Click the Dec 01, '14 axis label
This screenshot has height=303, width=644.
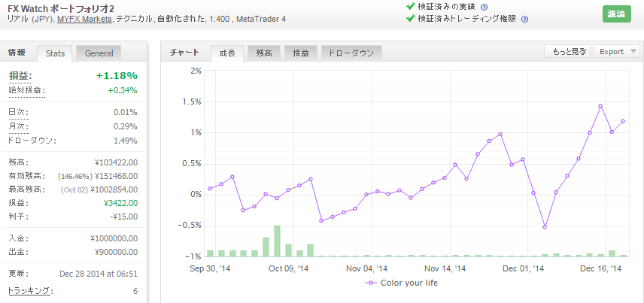[x=524, y=269]
